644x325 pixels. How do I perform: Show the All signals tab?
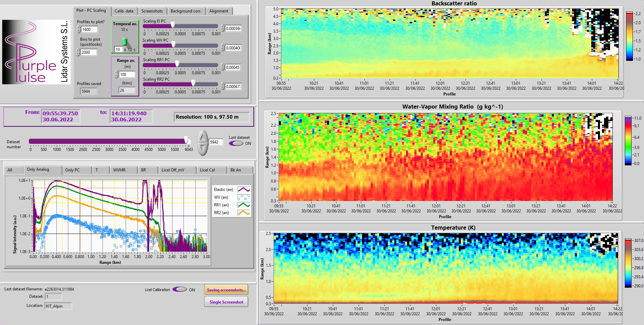13,170
